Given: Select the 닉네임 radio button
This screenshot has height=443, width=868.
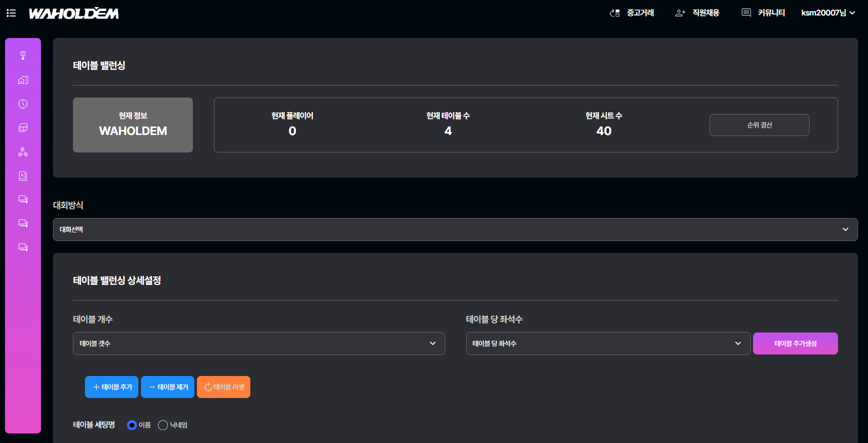Looking at the screenshot, I should [163, 425].
